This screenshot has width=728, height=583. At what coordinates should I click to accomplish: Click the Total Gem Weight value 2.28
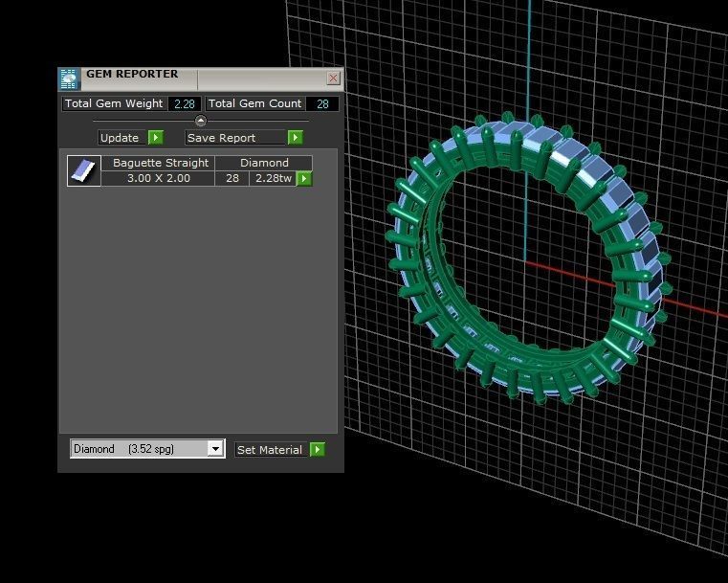(x=185, y=103)
